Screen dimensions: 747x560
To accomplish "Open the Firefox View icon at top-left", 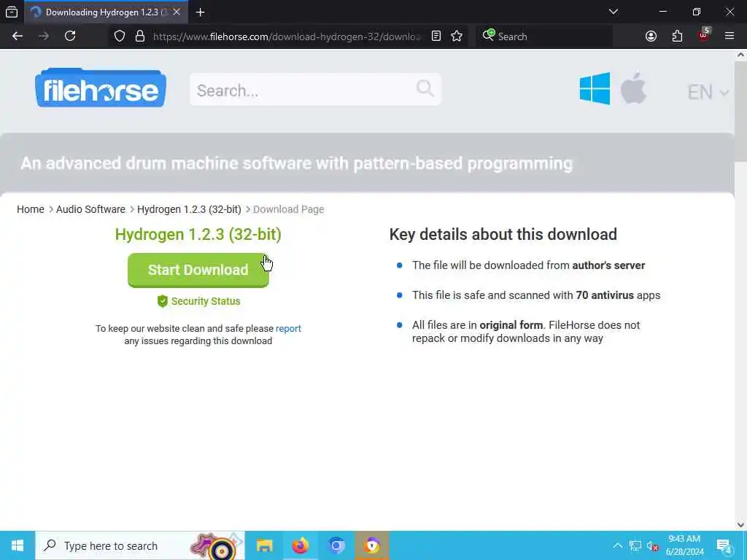I will [12, 12].
